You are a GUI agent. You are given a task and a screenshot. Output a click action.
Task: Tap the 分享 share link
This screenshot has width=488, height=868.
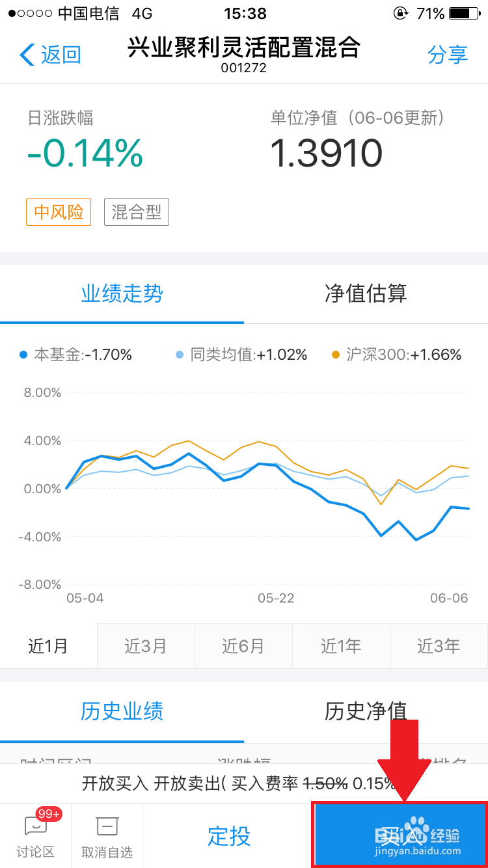pyautogui.click(x=448, y=55)
